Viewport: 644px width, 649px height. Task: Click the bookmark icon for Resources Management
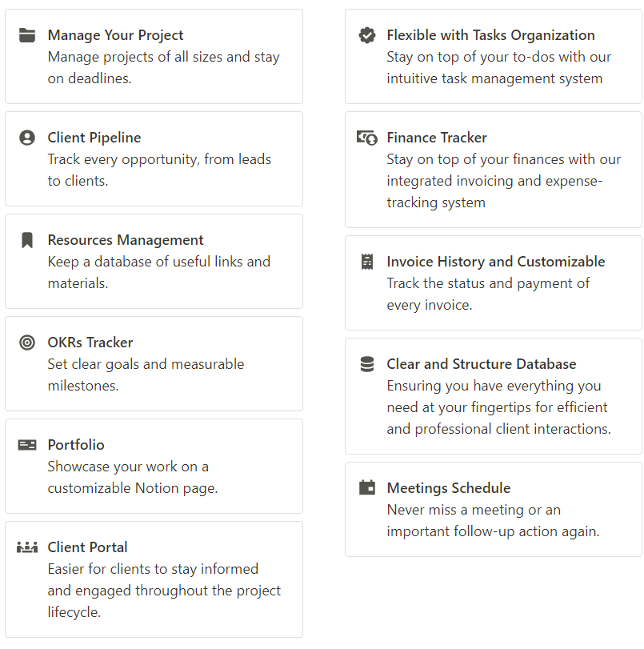tap(27, 240)
